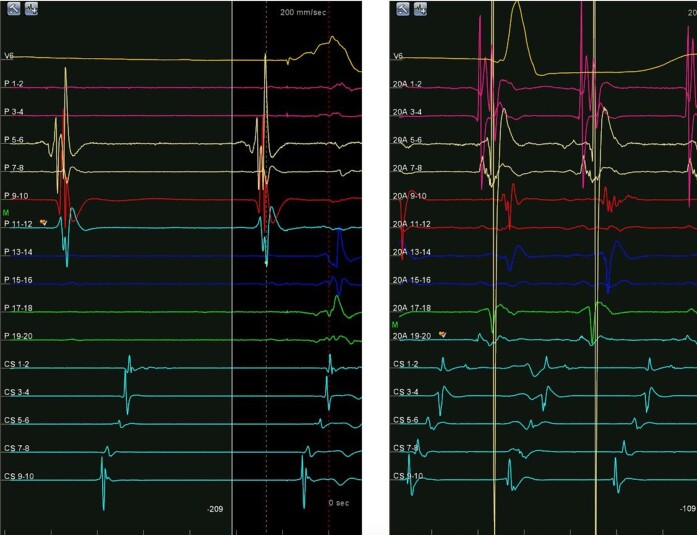Select the CS 9-10 label in the right panel
Screen dimensions: 697x535
click(x=408, y=476)
